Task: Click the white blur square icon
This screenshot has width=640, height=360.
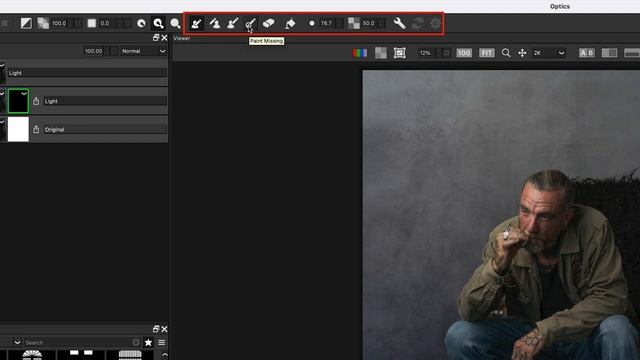Action: click(92, 23)
